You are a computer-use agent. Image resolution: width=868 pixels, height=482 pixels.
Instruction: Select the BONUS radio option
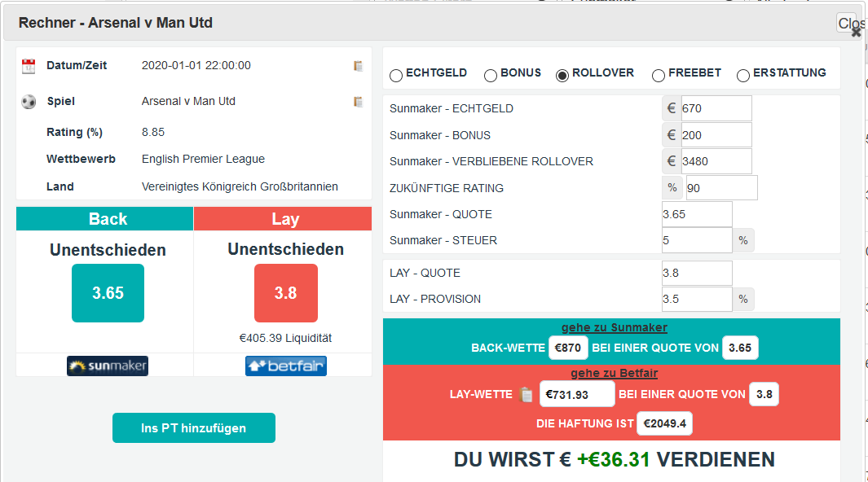491,76
